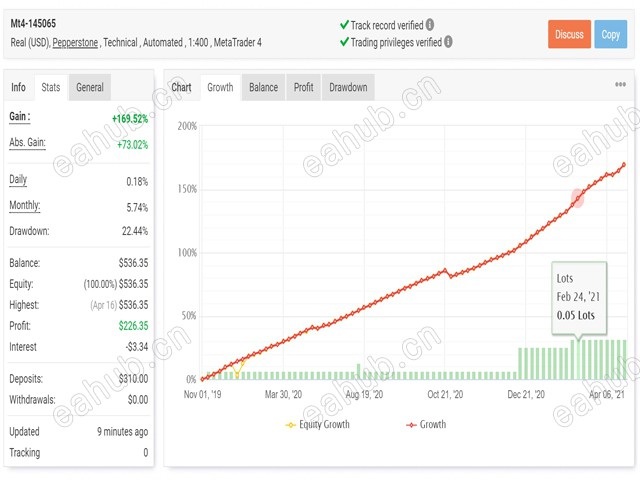Click the Trading privileges verified checkmark
The image size is (640, 480).
(344, 42)
